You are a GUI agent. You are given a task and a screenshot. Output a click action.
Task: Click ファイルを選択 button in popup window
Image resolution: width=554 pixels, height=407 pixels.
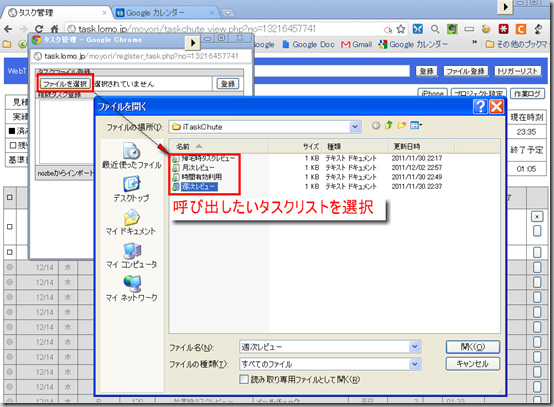65,84
